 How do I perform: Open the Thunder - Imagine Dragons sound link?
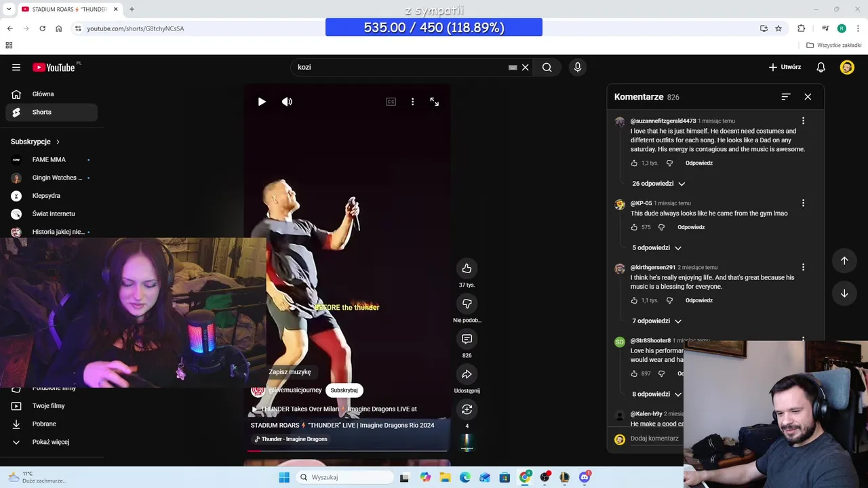pyautogui.click(x=290, y=439)
